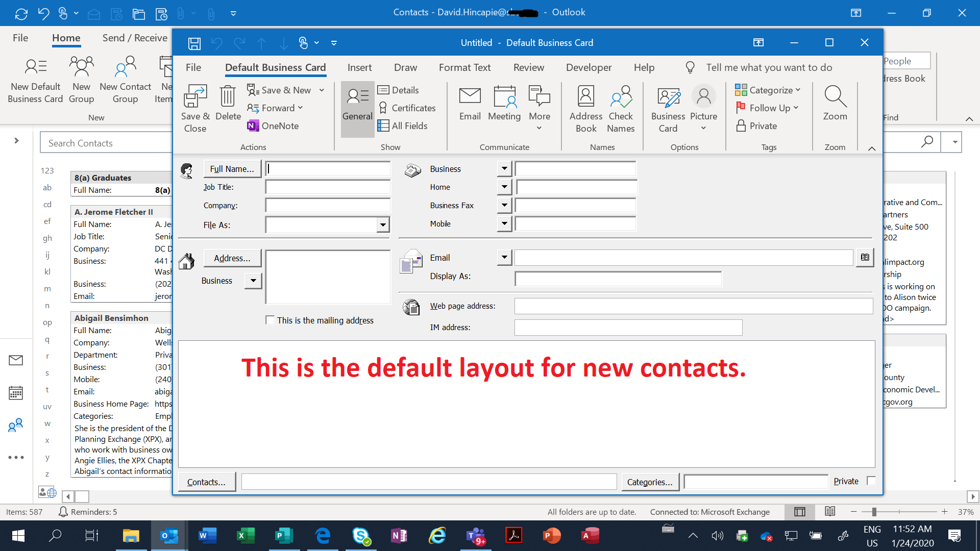Launch PowerPoint from the taskbar
Viewport: 980px width, 551px height.
(551, 536)
